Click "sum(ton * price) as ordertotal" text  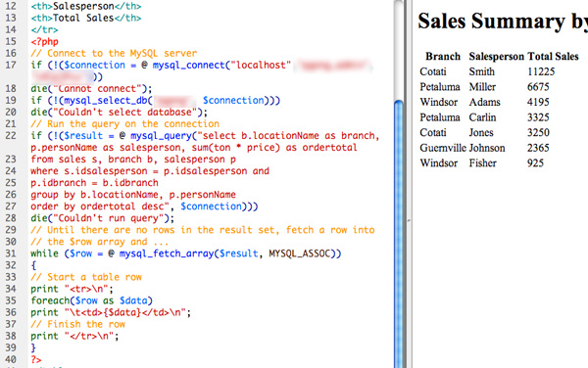[x=274, y=148]
